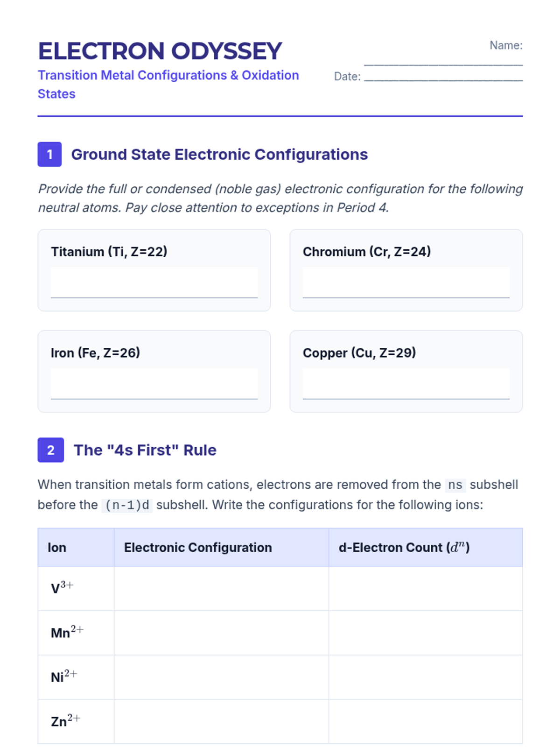Click the number 2 section badge
Image resolution: width=560 pixels, height=747 pixels.
click(50, 450)
